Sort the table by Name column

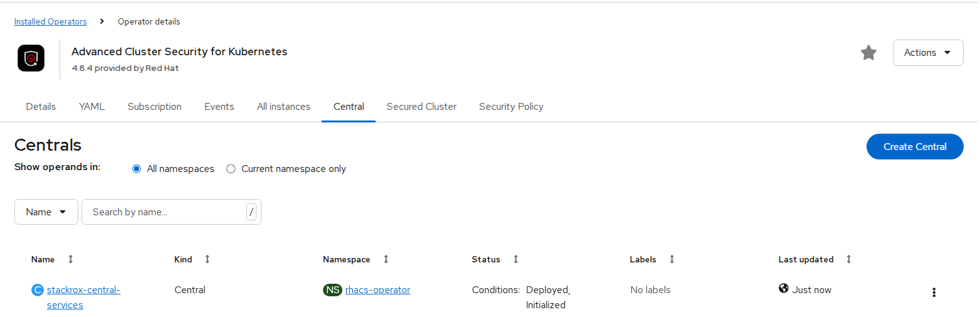click(x=71, y=259)
